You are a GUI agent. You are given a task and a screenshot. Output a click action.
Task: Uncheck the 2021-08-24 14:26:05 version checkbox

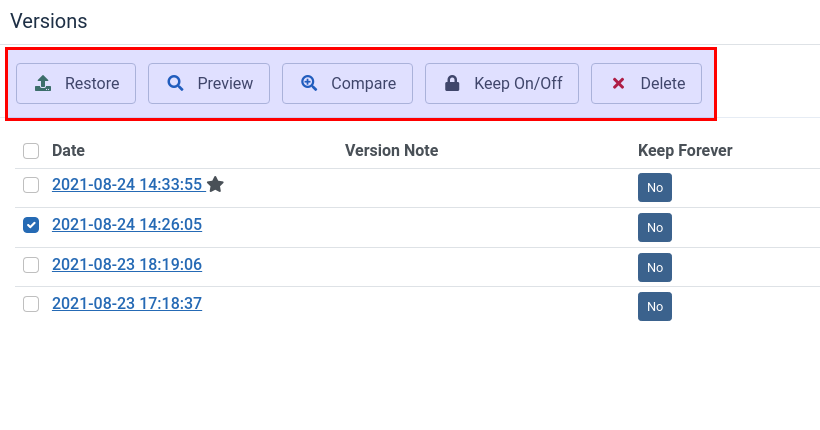click(x=31, y=225)
